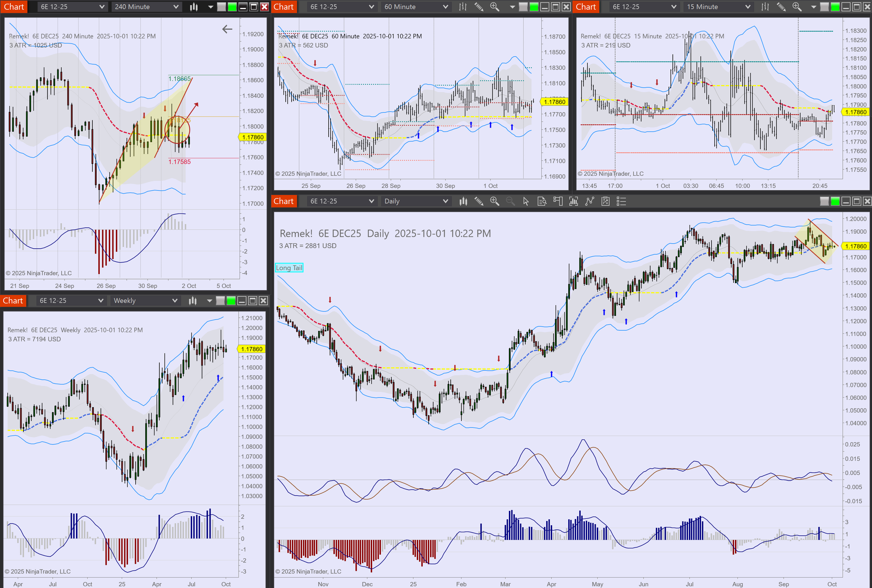Click back arrow on 240 Minute chart

pos(227,29)
